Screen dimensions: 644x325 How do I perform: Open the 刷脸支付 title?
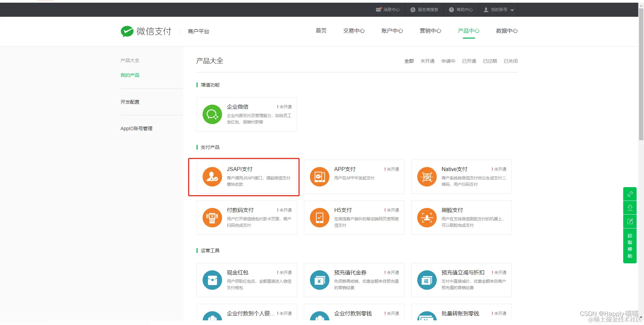(452, 210)
